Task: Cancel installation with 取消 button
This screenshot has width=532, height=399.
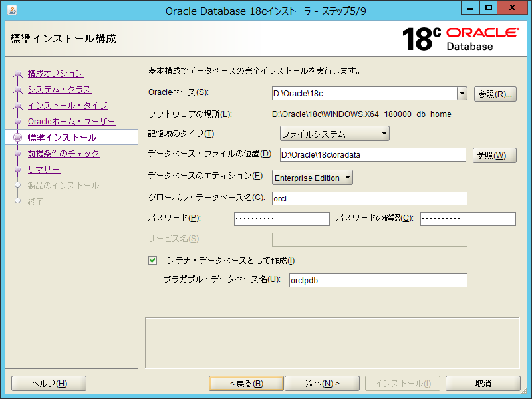Action: 483,384
